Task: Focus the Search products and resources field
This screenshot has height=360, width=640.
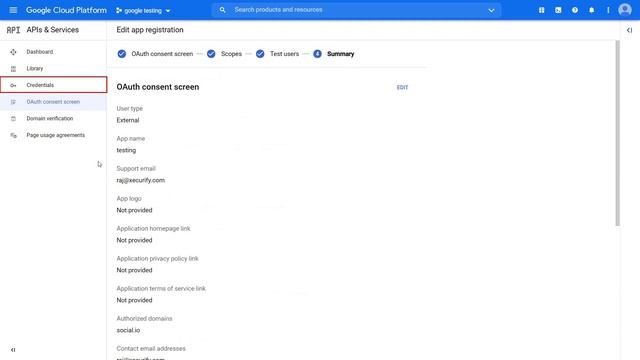Action: click(355, 10)
